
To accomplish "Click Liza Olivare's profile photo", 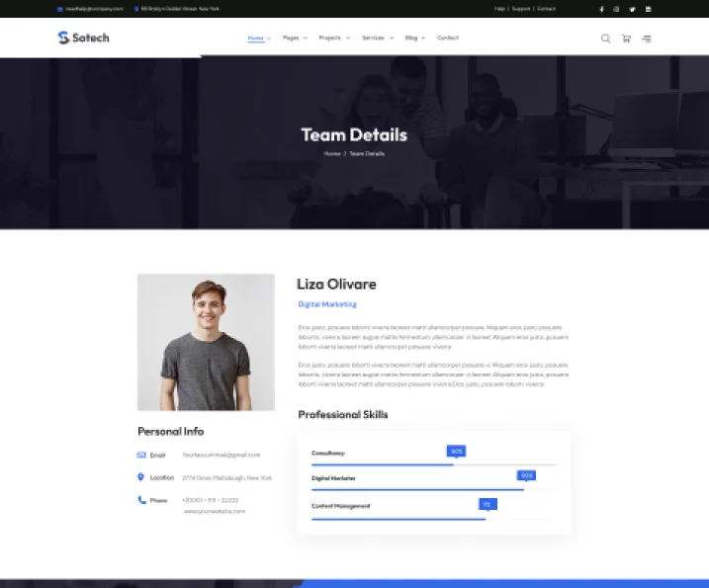I will click(x=206, y=342).
